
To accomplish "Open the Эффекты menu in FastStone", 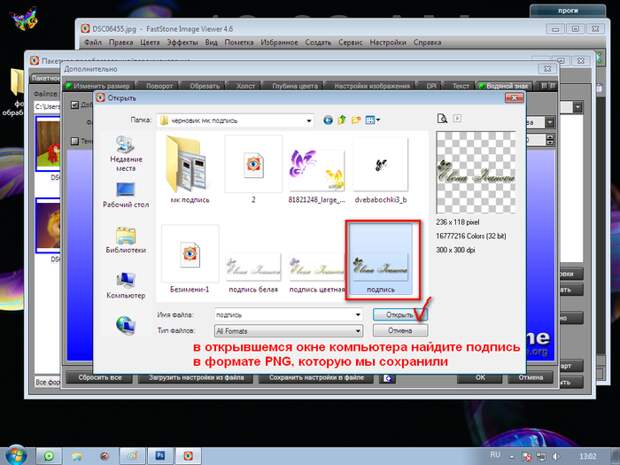I will coord(182,42).
